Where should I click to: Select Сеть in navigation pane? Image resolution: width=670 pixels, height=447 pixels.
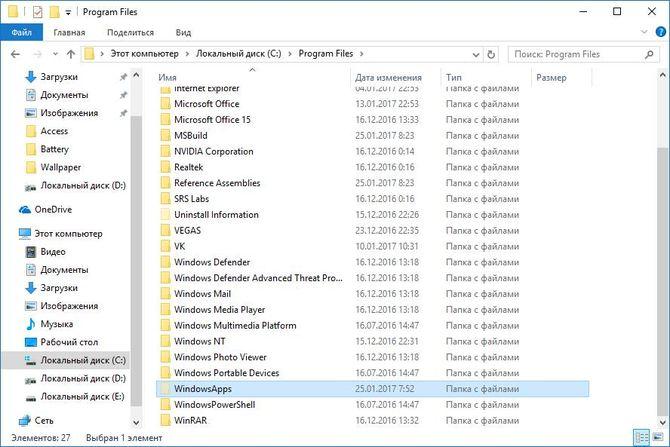44,421
